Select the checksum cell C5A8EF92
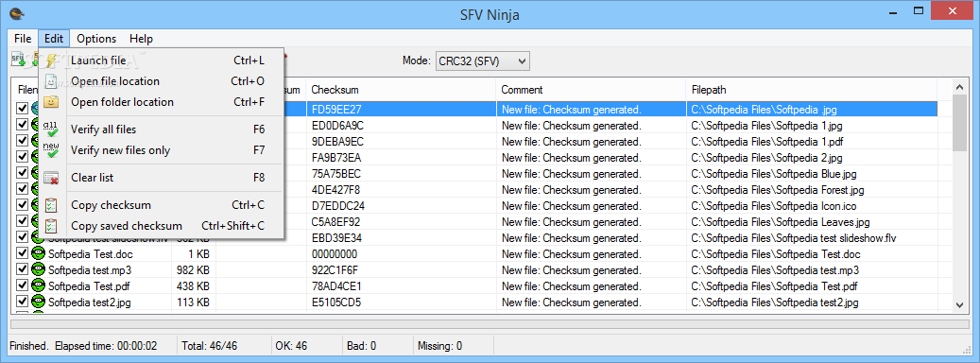This screenshot has width=980, height=363. click(335, 222)
